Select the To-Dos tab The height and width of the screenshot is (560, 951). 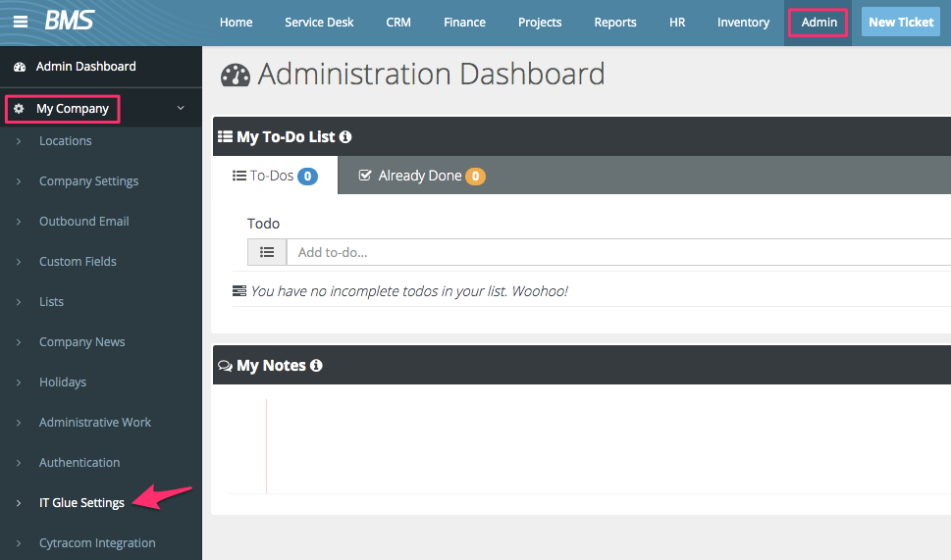click(274, 176)
